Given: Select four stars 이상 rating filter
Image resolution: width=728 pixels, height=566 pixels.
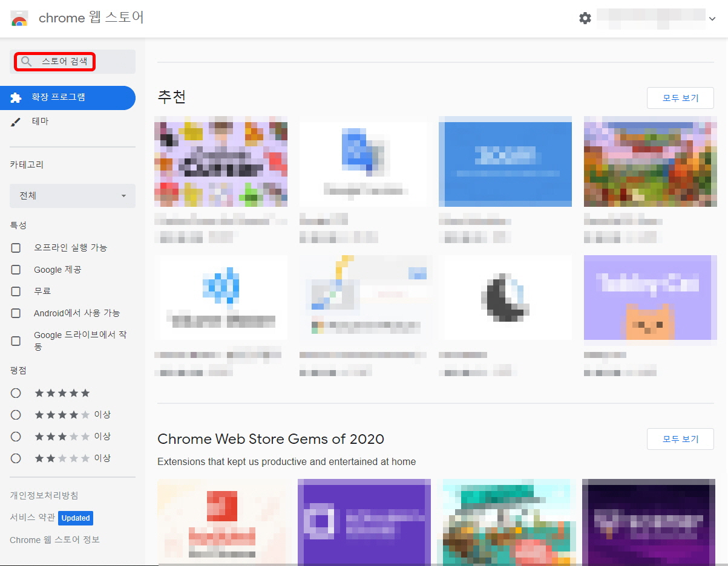Looking at the screenshot, I should click(x=16, y=415).
